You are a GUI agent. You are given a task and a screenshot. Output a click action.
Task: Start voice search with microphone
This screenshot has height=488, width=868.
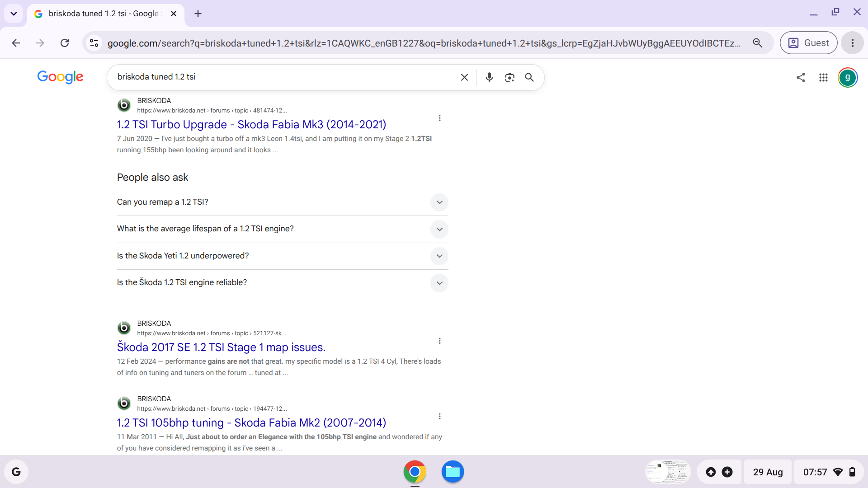pos(489,77)
